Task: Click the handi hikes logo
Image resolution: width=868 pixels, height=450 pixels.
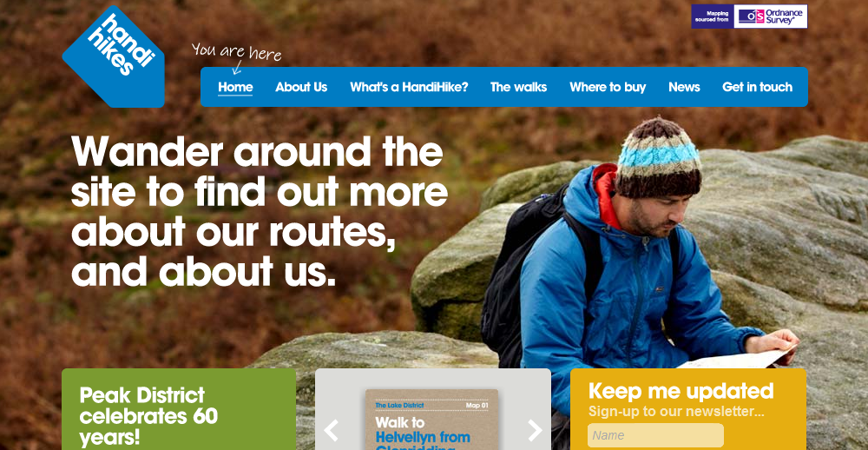Action: point(114,56)
